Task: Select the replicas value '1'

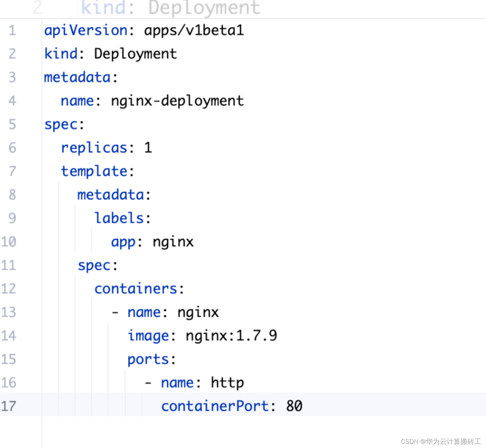Action: point(148,148)
